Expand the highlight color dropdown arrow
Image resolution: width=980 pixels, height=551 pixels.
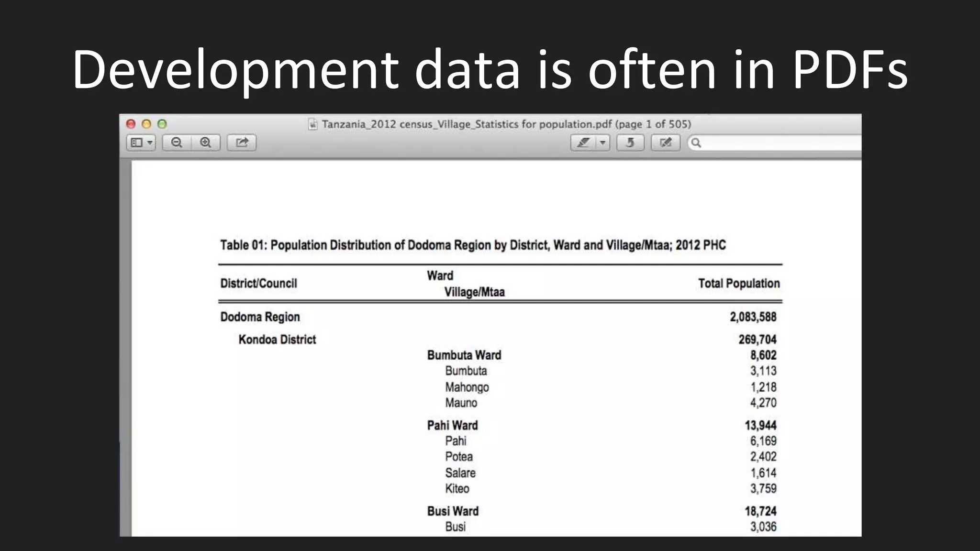[x=603, y=143]
